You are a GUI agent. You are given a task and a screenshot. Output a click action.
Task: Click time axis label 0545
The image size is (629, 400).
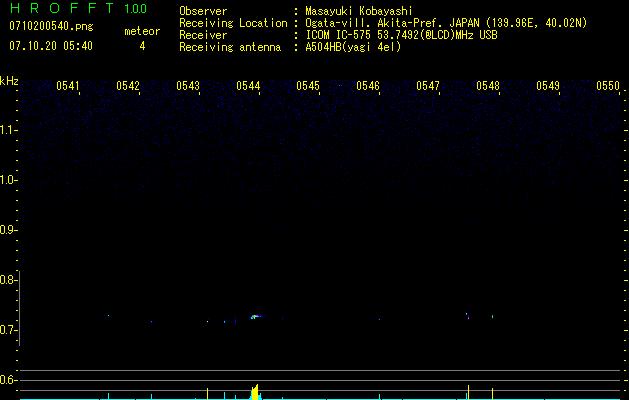(308, 86)
